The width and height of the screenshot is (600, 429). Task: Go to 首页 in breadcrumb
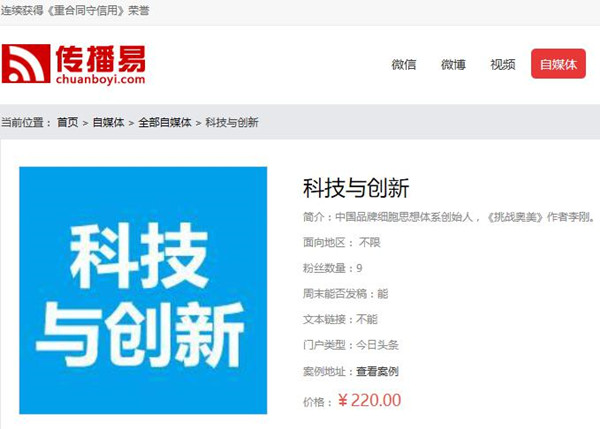(x=68, y=122)
